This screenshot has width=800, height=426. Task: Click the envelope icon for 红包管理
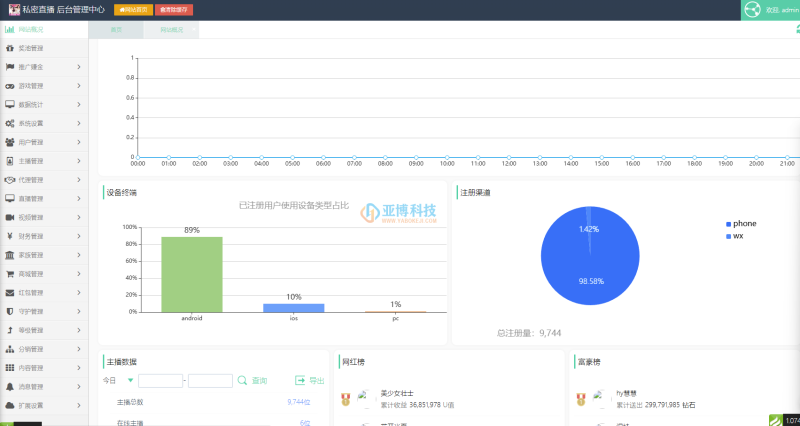pyautogui.click(x=9, y=293)
